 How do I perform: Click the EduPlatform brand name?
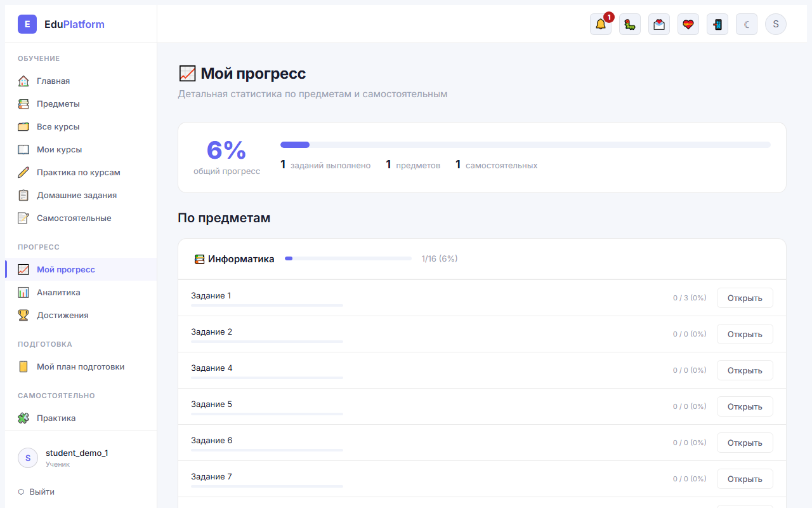click(74, 24)
